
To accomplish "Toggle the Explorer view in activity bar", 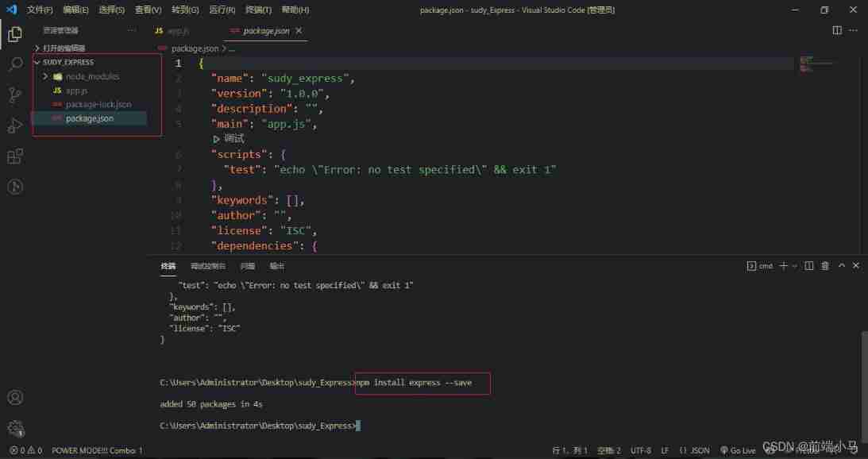I will 14,34.
